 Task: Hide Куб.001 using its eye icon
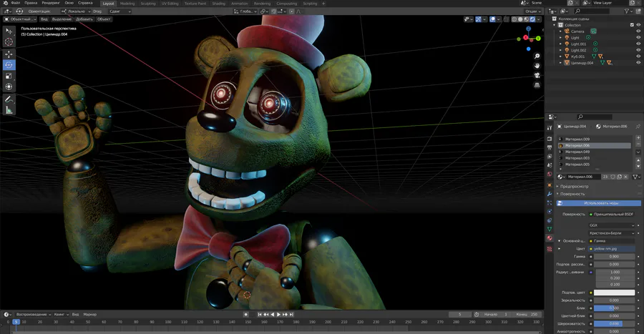pyautogui.click(x=638, y=57)
